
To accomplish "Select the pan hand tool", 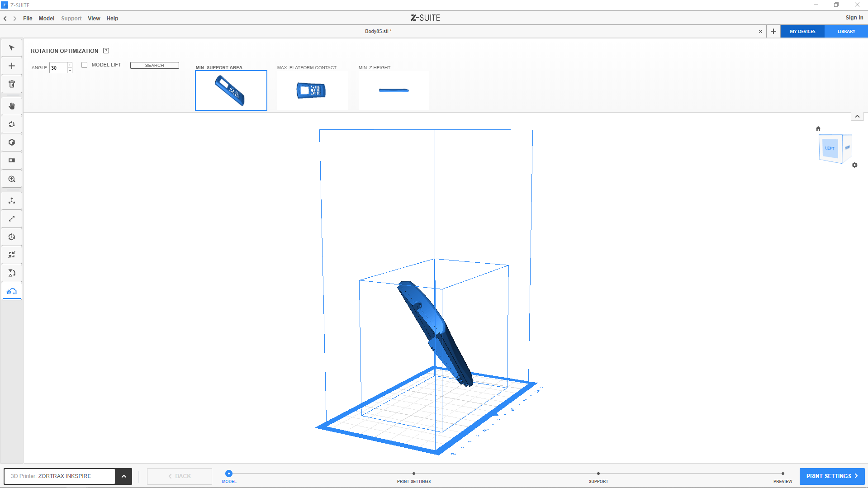I will pos(12,106).
